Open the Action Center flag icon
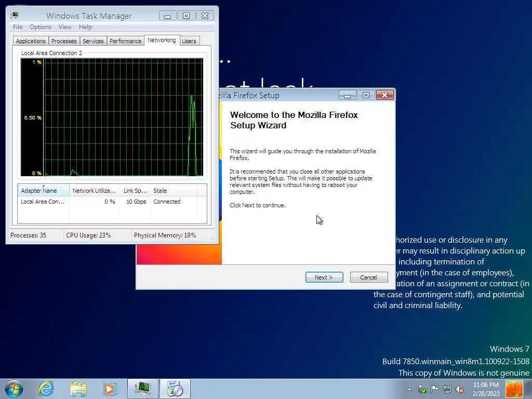This screenshot has height=399, width=532. click(435, 389)
